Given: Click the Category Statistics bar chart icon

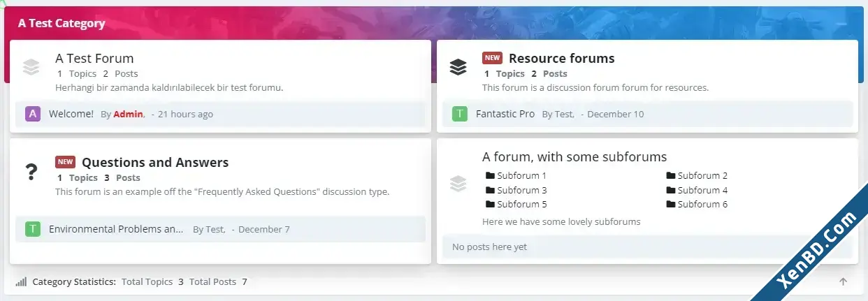Looking at the screenshot, I should pos(21,282).
